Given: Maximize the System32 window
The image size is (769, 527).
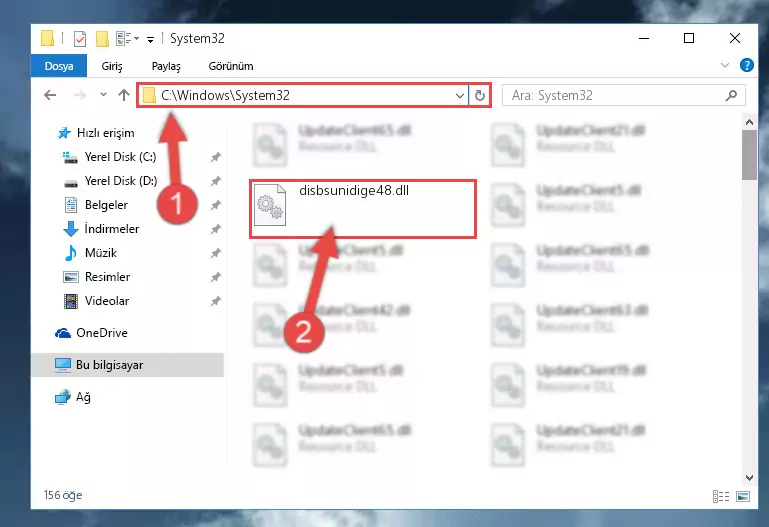Looking at the screenshot, I should [689, 38].
